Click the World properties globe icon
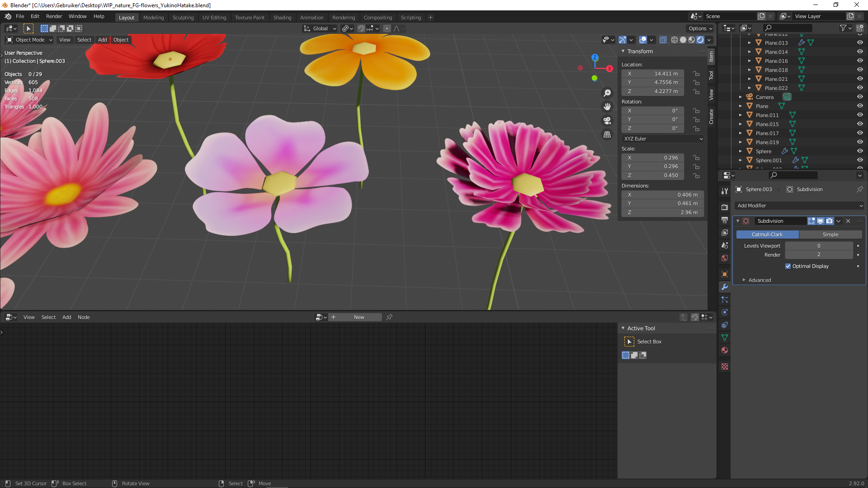Image resolution: width=868 pixels, height=488 pixels. [x=725, y=258]
